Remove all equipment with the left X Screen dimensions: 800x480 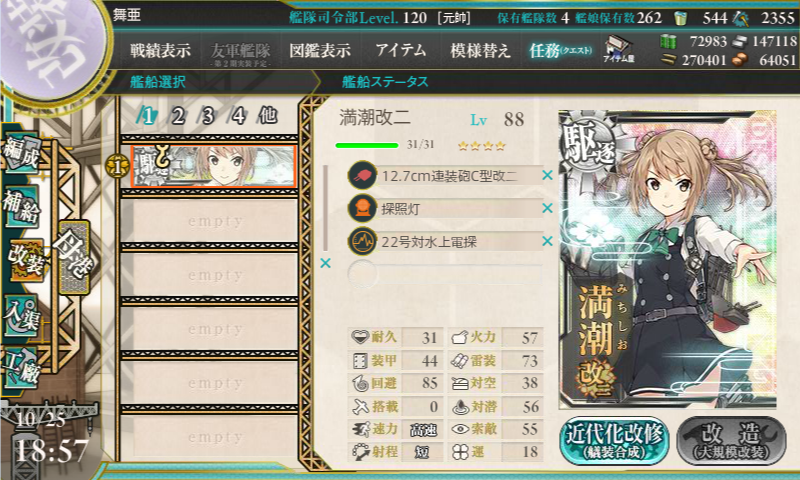click(325, 263)
